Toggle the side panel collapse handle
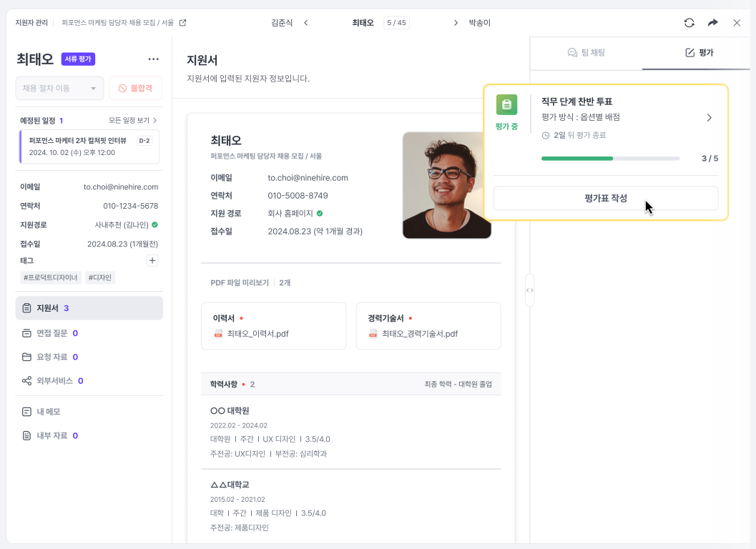Image resolution: width=756 pixels, height=549 pixels. click(x=529, y=290)
